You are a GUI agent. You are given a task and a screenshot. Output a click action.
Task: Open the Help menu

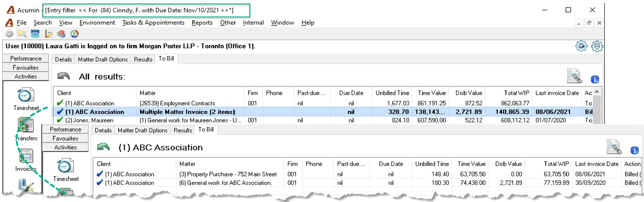(308, 23)
